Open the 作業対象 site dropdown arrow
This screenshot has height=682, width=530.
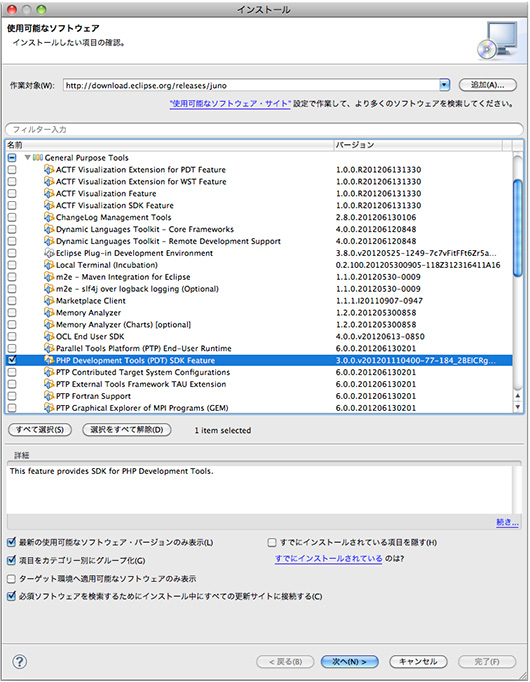(444, 85)
